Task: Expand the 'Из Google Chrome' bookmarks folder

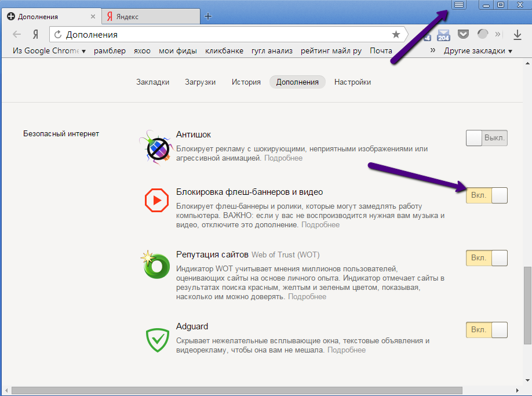Action: [49, 51]
